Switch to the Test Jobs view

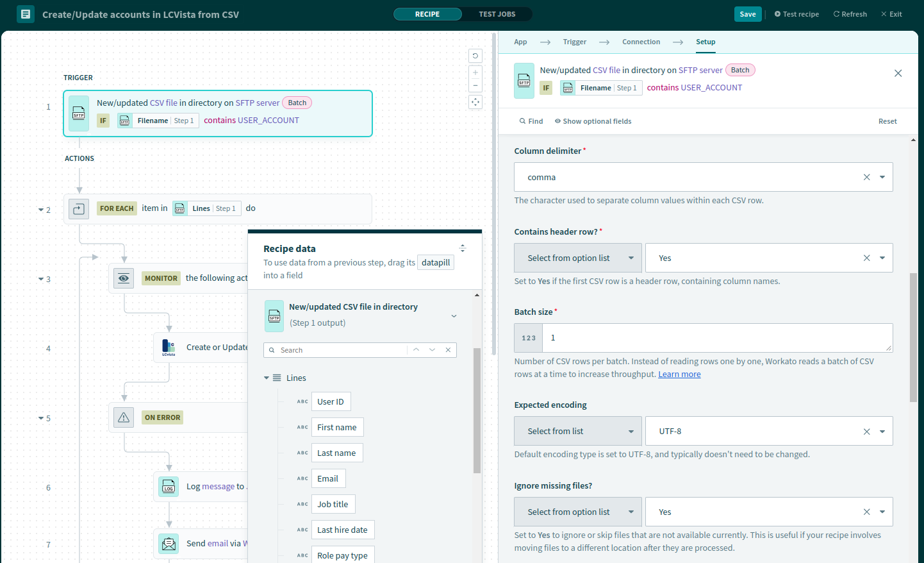pos(497,14)
